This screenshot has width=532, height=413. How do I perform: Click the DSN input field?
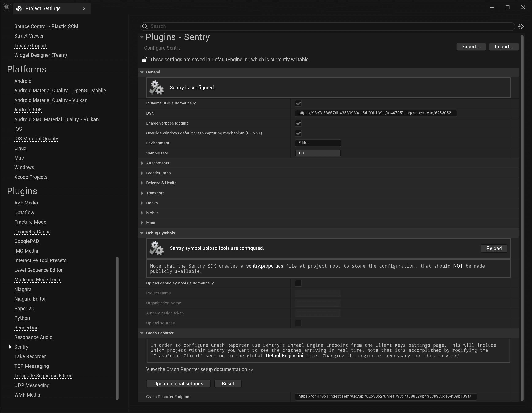click(x=375, y=113)
